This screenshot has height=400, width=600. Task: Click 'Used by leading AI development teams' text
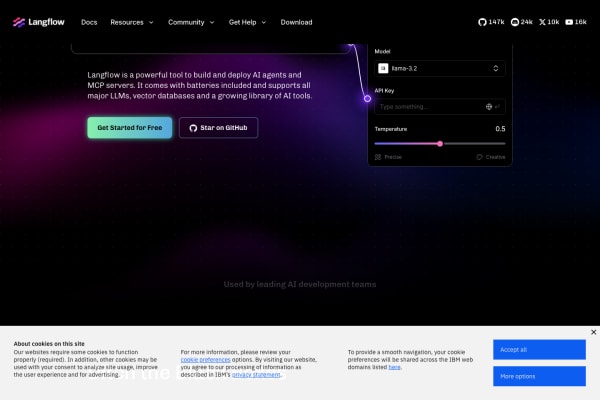tap(300, 284)
